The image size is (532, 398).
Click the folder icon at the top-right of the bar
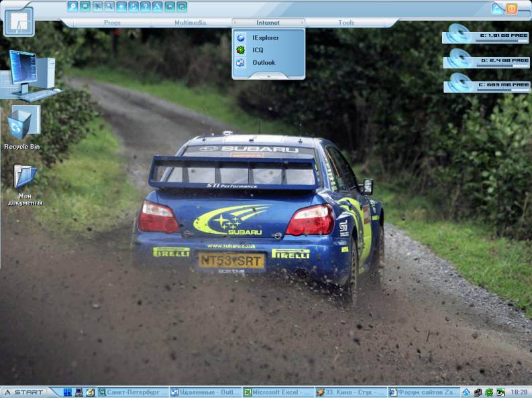coord(497,9)
